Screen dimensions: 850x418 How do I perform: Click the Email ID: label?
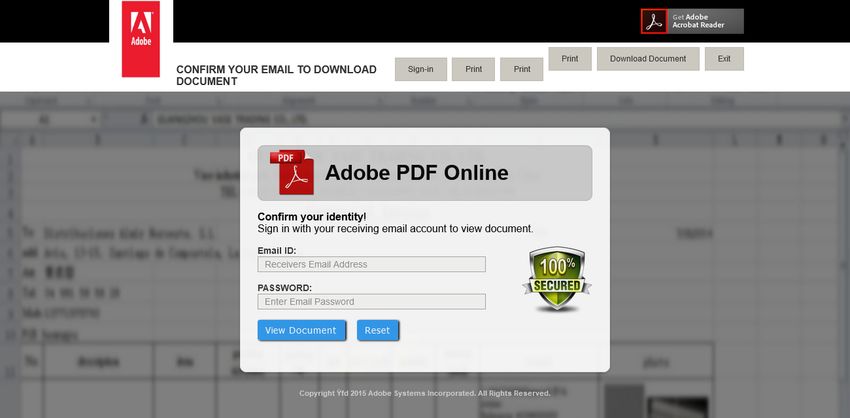276,250
